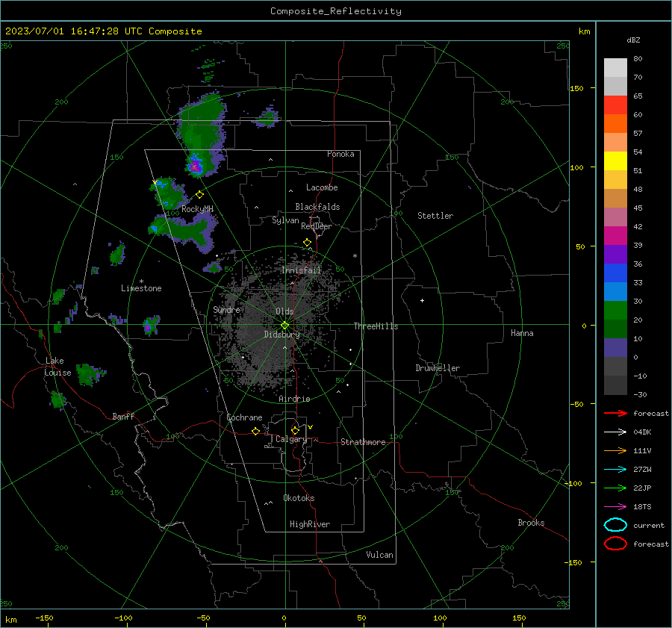
Task: Click the 150 value on right km axis
Action: click(x=577, y=88)
